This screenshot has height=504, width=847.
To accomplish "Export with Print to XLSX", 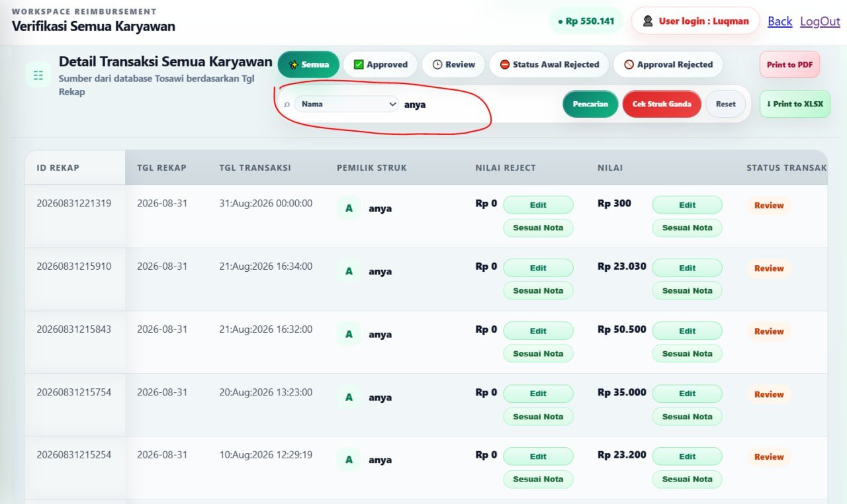I will point(795,104).
